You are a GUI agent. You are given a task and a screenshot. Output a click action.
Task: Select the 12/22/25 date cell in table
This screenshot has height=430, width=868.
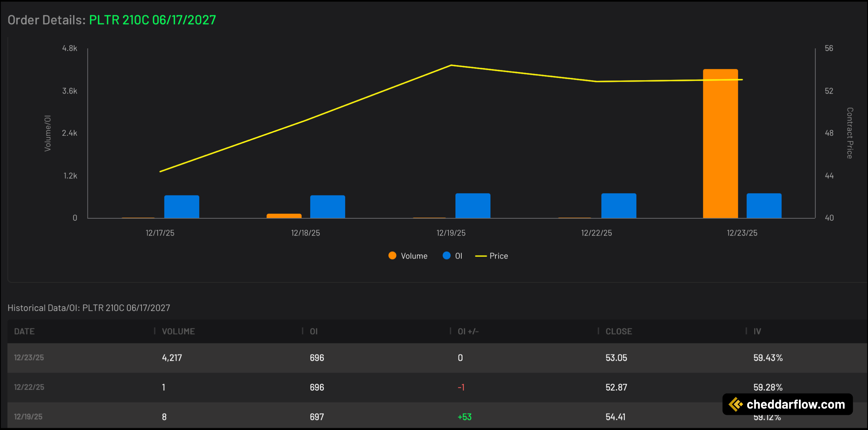pyautogui.click(x=29, y=387)
